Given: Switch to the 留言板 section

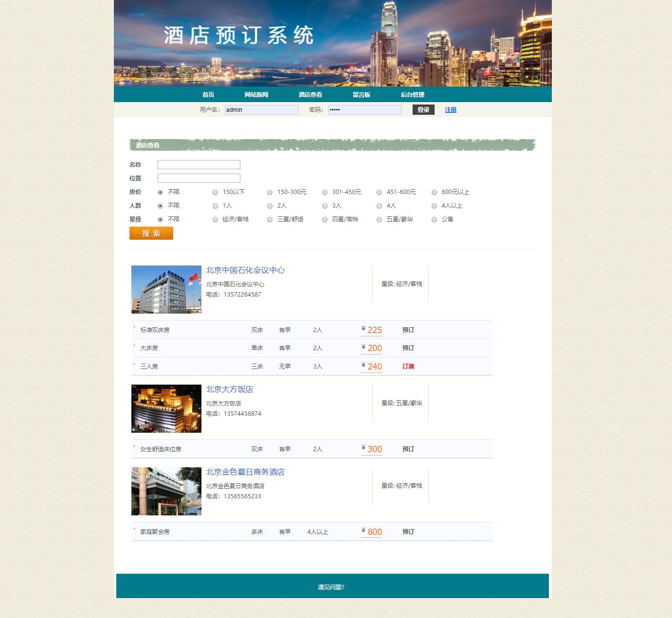Looking at the screenshot, I should tap(361, 94).
